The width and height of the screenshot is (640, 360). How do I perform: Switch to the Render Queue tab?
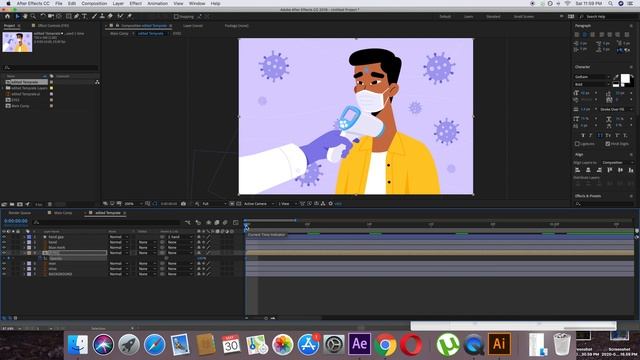click(x=20, y=213)
